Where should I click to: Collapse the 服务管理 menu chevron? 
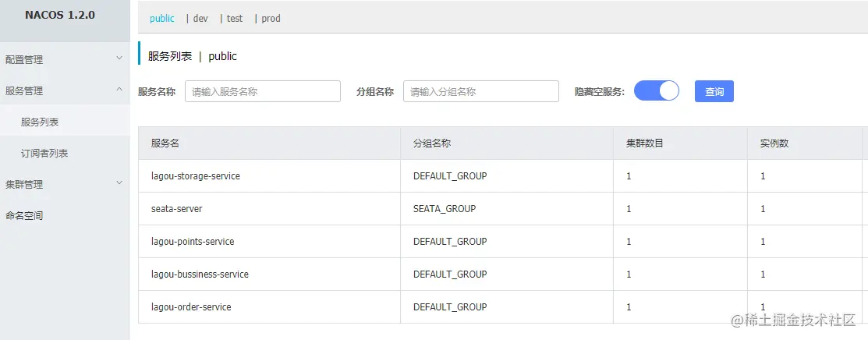[x=119, y=89]
